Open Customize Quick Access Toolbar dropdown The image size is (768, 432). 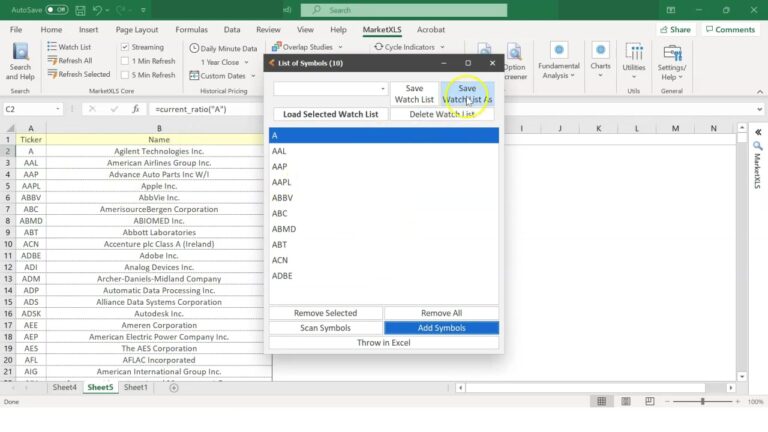(x=143, y=10)
